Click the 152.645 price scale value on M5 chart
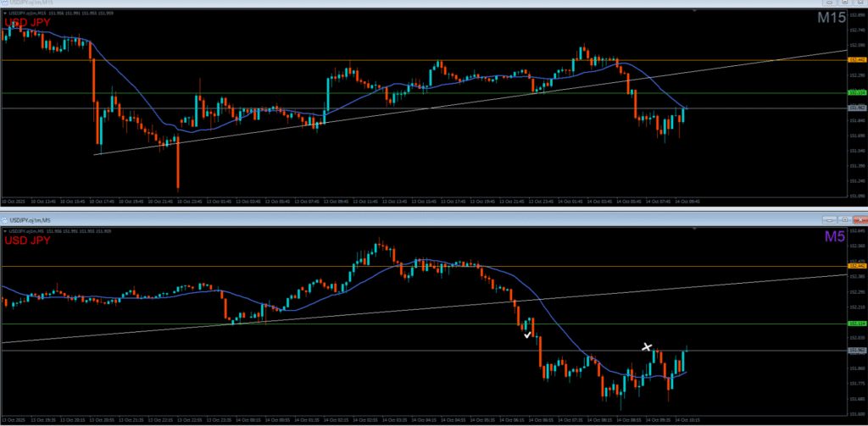This screenshot has height=426, width=868. point(857,230)
